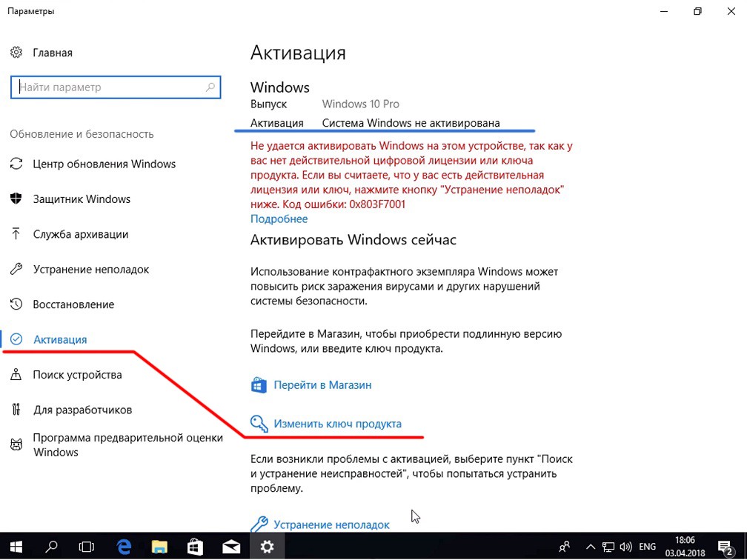
Task: Open "Защитник Windows" section
Action: pyautogui.click(x=82, y=199)
